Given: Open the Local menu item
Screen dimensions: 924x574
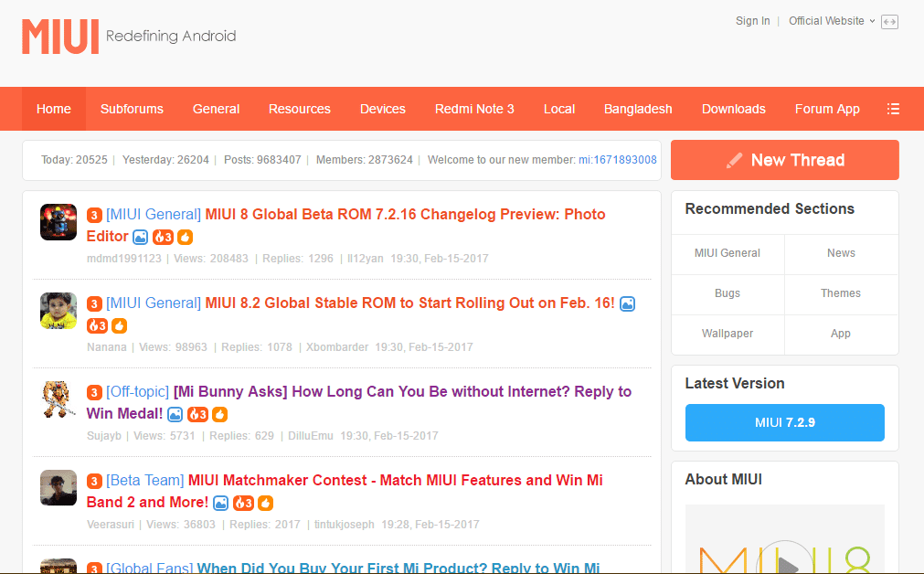Looking at the screenshot, I should click(559, 109).
